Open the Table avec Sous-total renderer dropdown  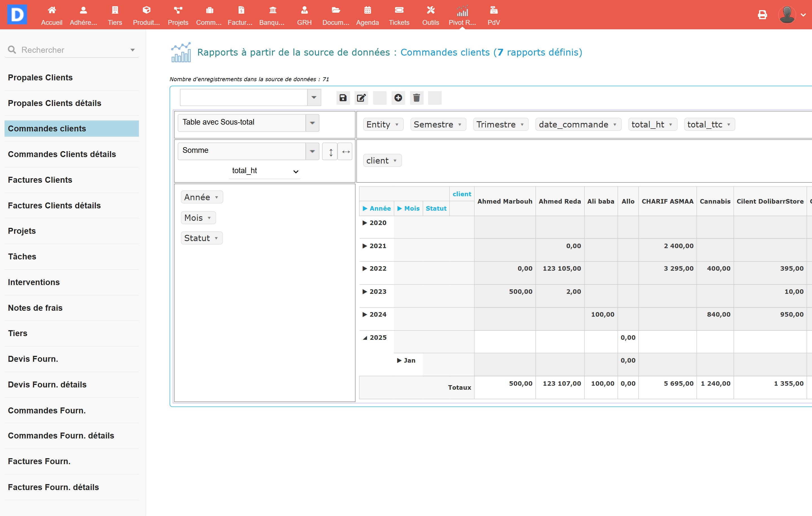click(x=248, y=122)
